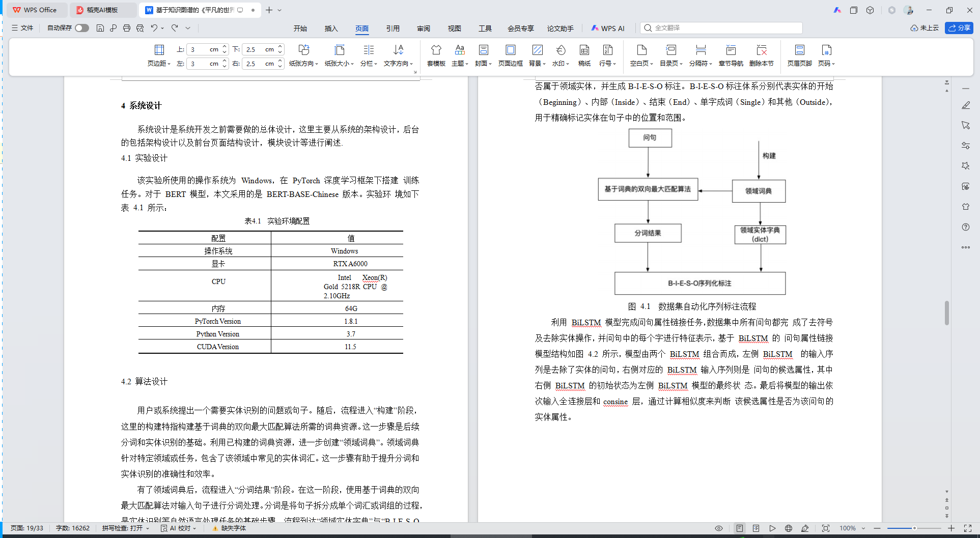Viewport: 980px width, 538px height.
Task: Click 未上云 cloud status button
Action: click(925, 28)
